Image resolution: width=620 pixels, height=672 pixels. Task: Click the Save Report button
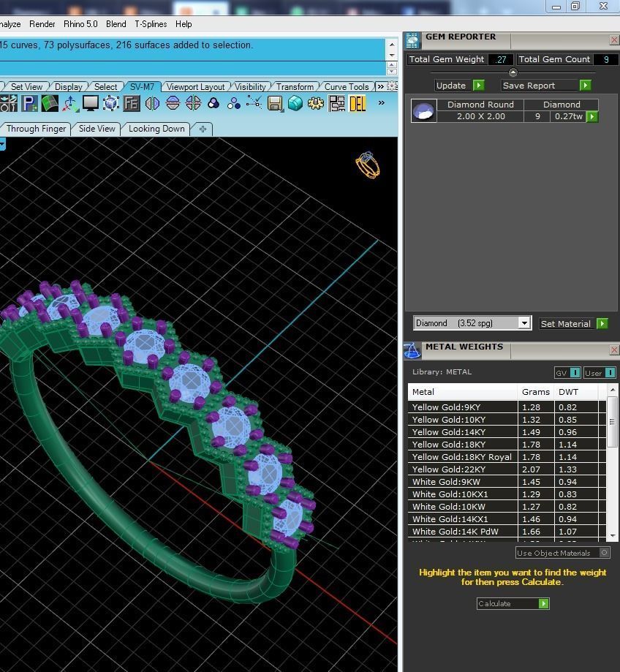point(546,86)
